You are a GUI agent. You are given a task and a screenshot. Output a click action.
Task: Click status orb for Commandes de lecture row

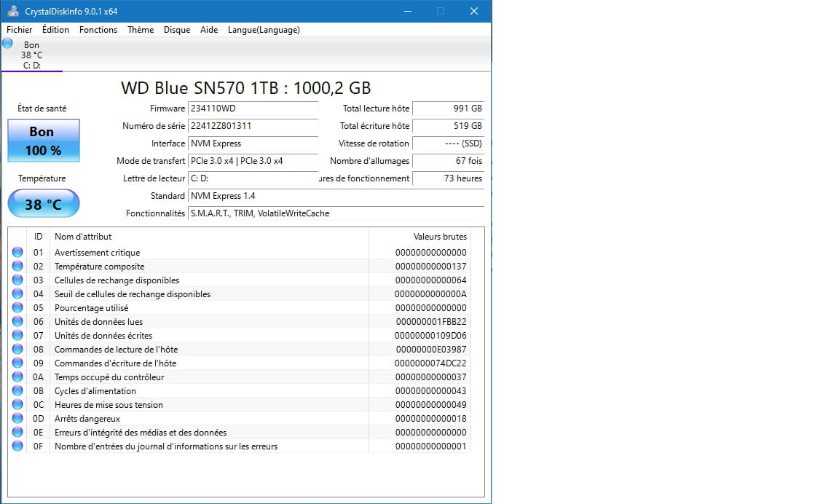pos(17,349)
